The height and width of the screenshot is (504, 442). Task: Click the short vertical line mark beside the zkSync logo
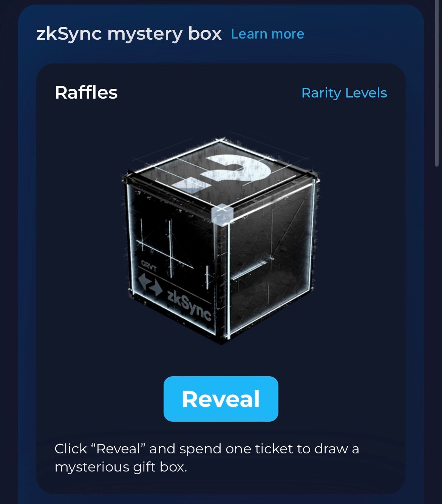tap(207, 276)
